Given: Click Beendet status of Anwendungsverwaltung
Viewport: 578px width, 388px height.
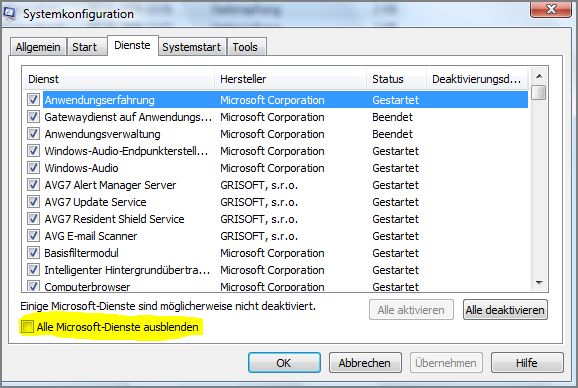Looking at the screenshot, I should (392, 134).
